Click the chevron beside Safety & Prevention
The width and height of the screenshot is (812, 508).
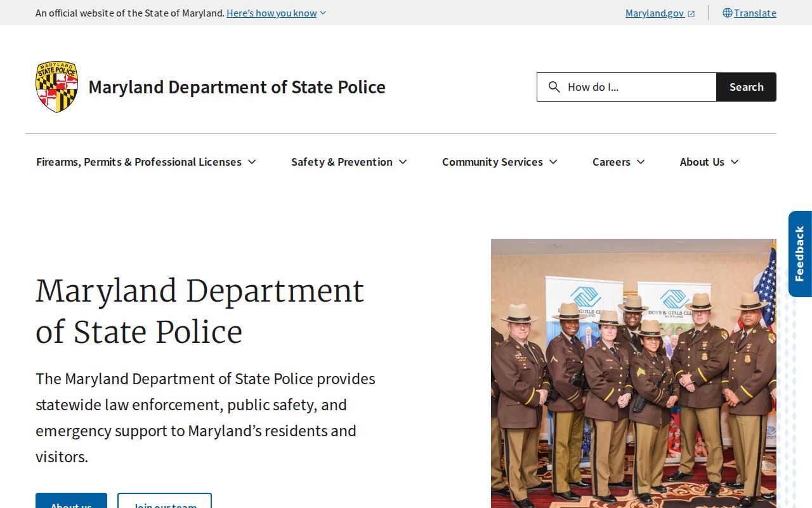point(403,162)
